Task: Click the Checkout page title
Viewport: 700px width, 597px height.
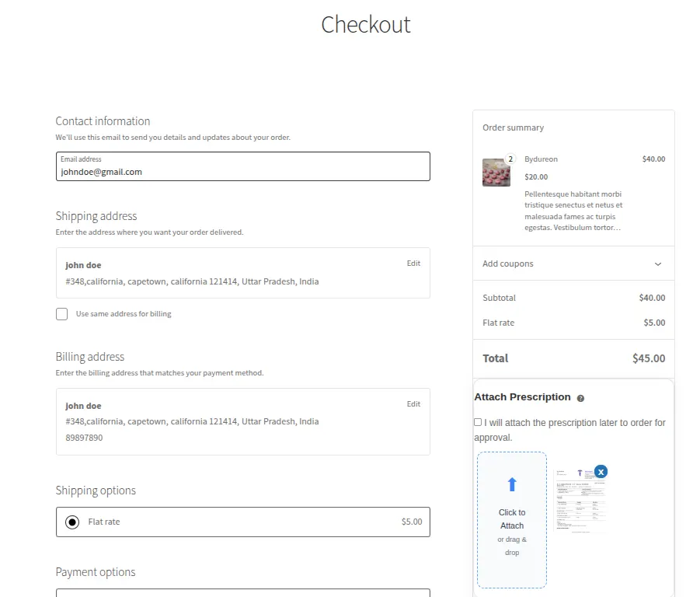Action: pyautogui.click(x=365, y=24)
